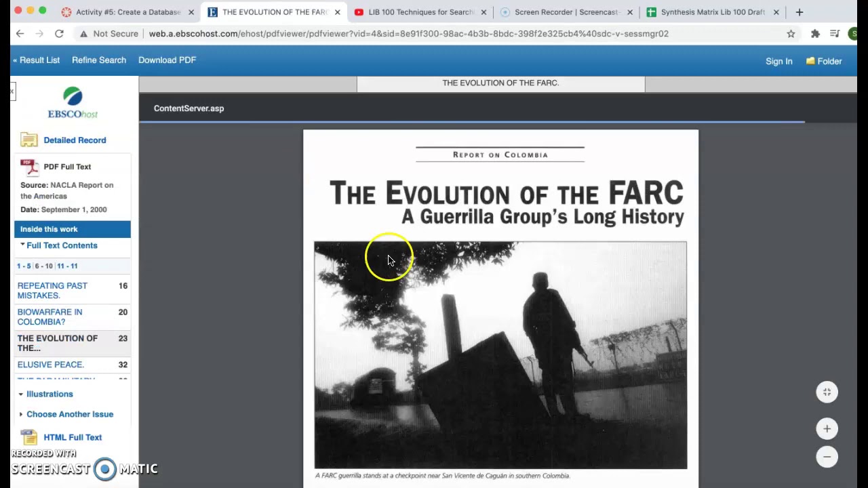Reload the page with refresh icon
868x488 pixels.
coord(59,34)
